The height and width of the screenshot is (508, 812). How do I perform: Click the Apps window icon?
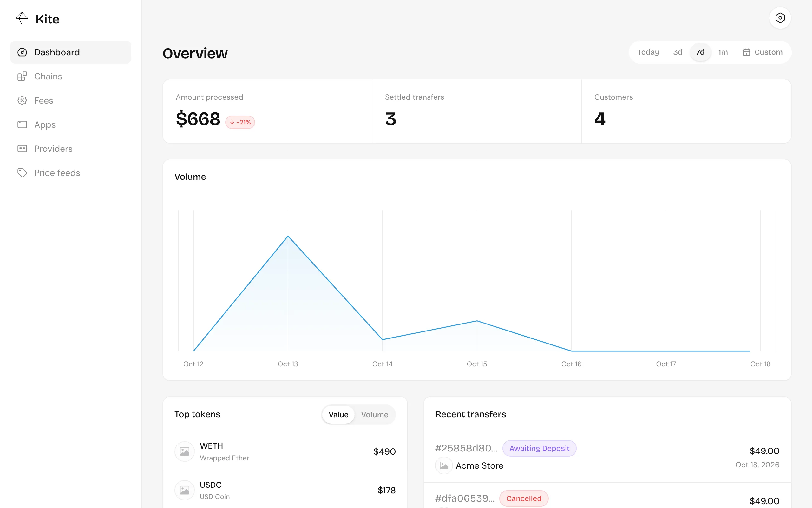click(22, 125)
